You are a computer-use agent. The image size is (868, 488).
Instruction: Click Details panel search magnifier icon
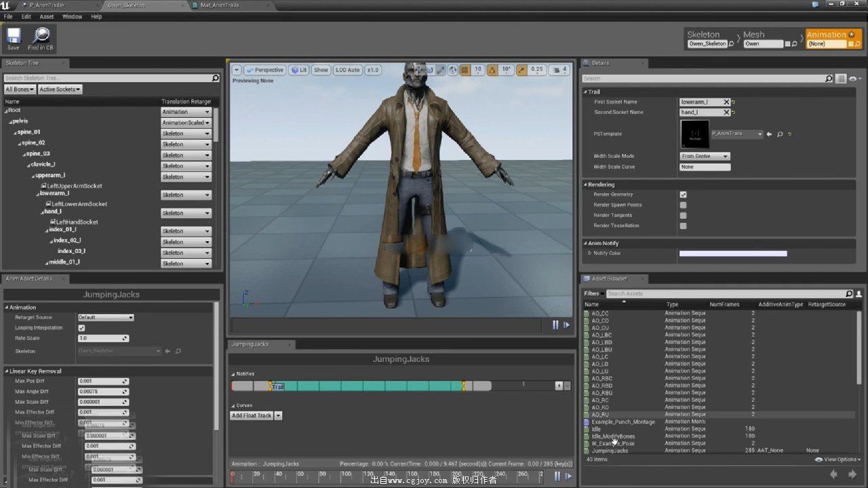829,79
